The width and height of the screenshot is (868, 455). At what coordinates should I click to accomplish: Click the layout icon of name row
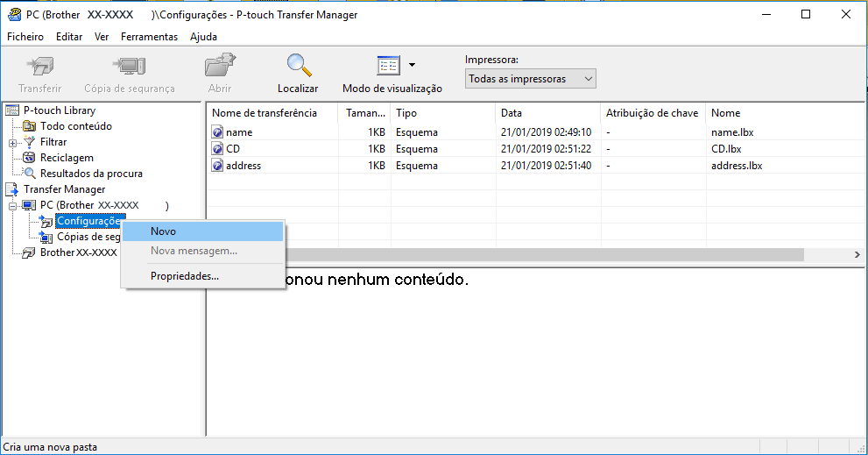coord(217,132)
